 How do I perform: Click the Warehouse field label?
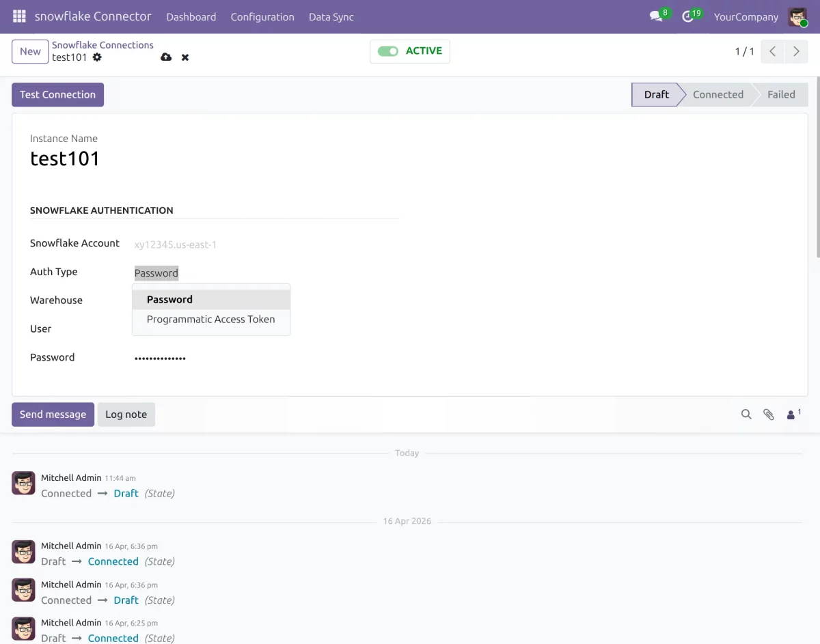click(56, 300)
